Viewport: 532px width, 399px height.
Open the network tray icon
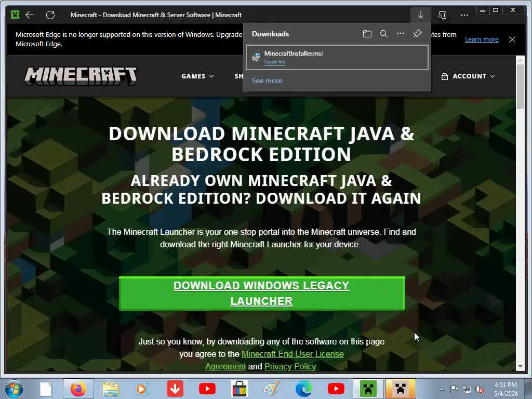(x=467, y=390)
